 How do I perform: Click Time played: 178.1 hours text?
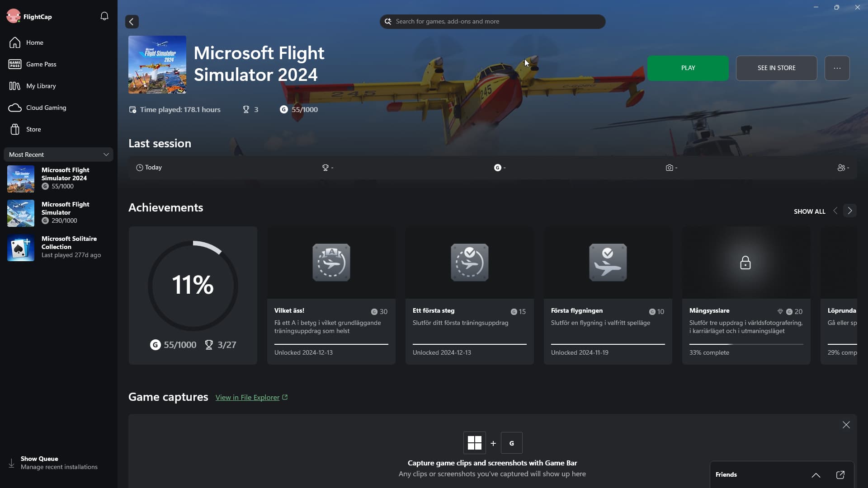tap(180, 109)
